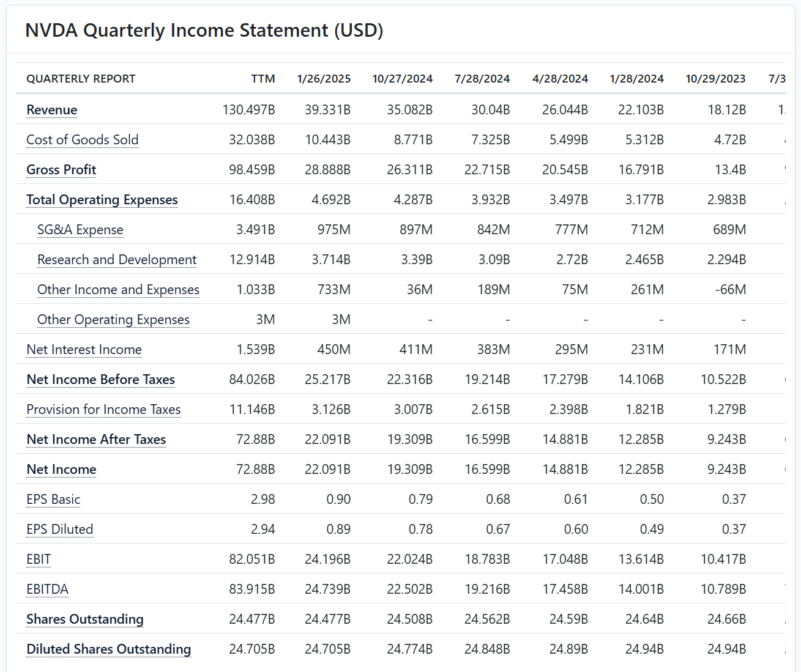Click other income cell 733M
801x672 pixels.
[334, 290]
